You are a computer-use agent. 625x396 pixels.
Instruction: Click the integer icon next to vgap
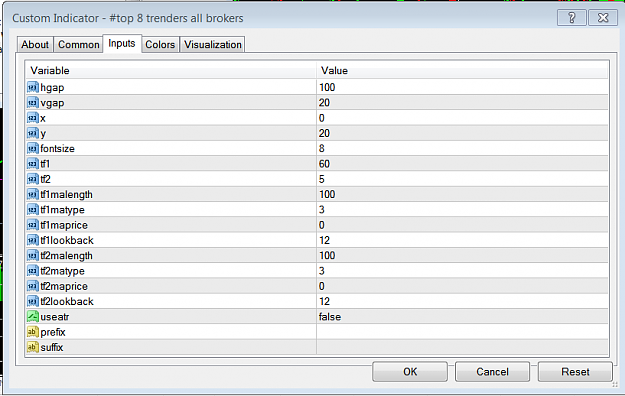33,102
